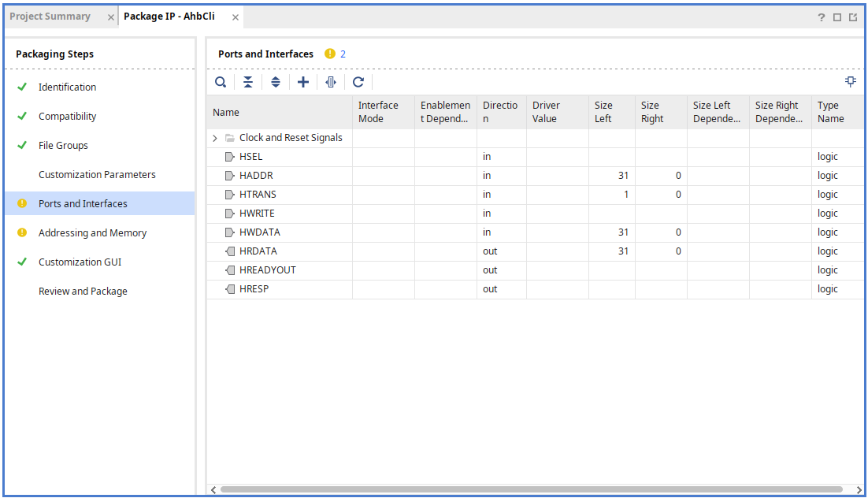The width and height of the screenshot is (868, 498).
Task: Open the Identification packaging step
Action: click(67, 87)
